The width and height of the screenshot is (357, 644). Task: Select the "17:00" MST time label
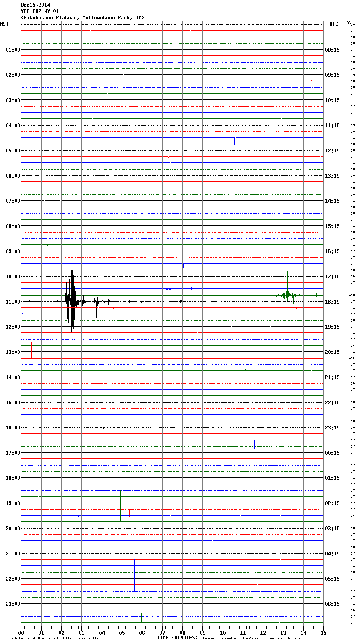pos(13,453)
